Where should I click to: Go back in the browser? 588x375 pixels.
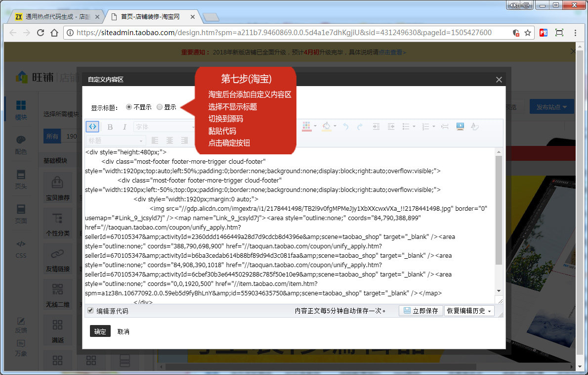pos(13,33)
